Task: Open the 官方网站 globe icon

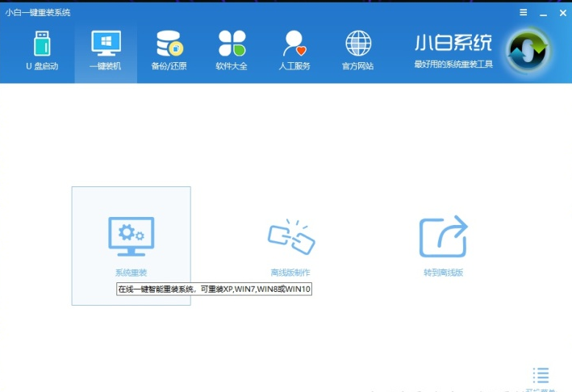Action: point(357,44)
